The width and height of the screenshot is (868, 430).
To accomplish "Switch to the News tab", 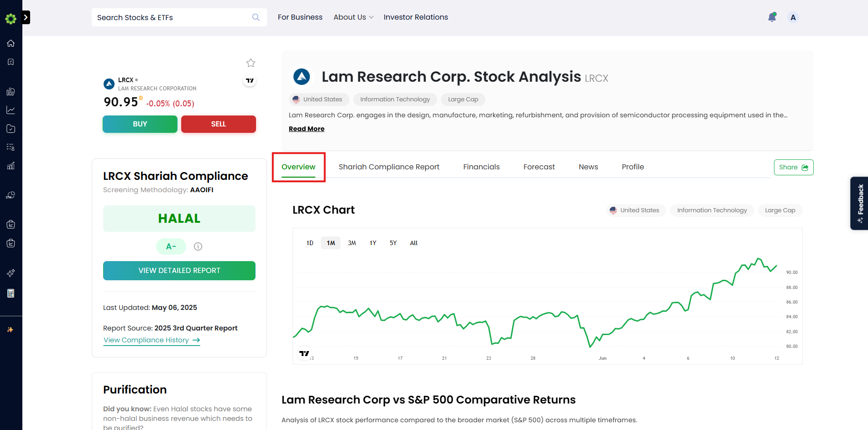I will (588, 167).
